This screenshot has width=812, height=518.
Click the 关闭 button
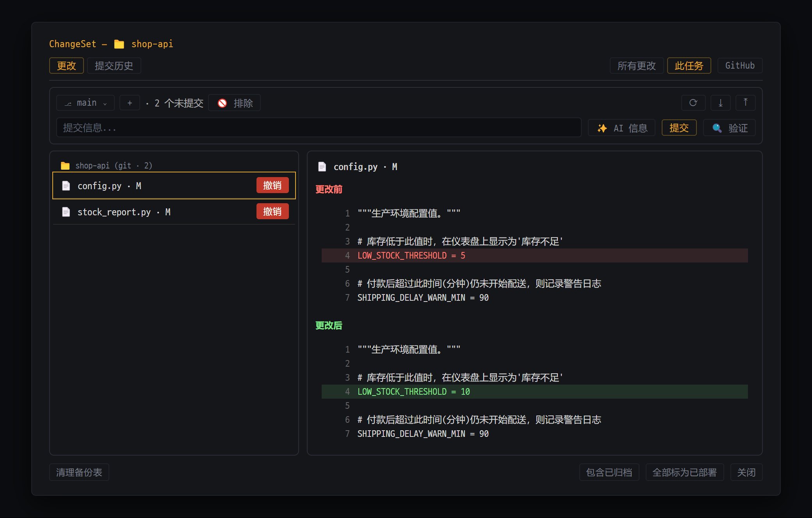point(746,472)
